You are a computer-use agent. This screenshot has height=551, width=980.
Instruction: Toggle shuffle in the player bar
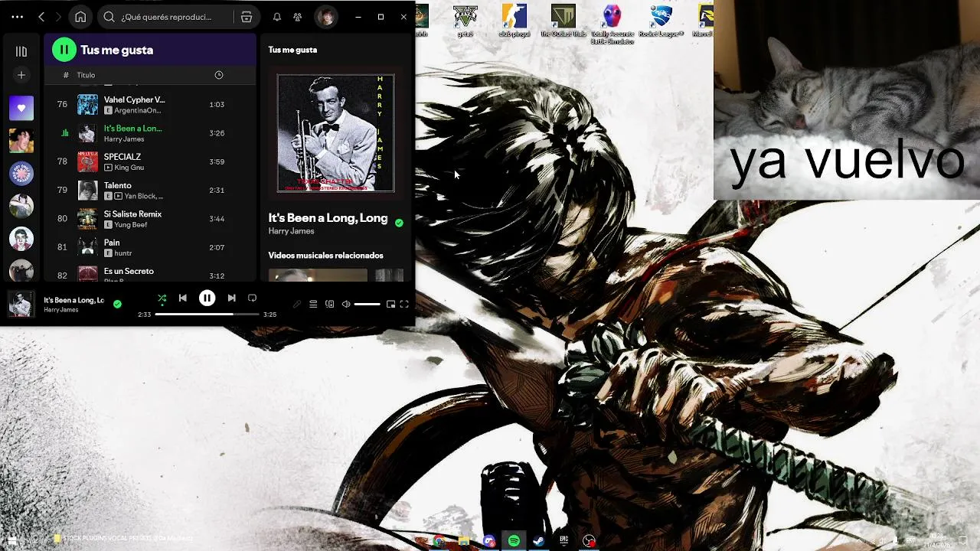click(x=162, y=298)
